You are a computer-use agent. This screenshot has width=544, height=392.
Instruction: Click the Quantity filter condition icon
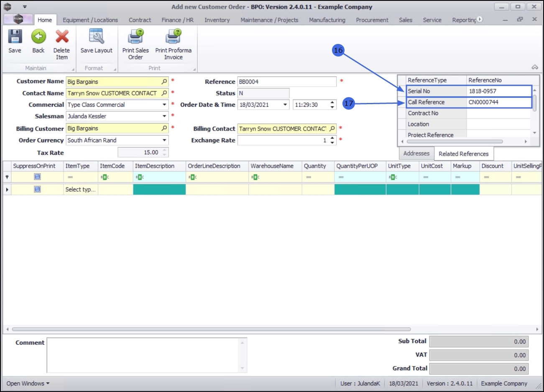(x=309, y=177)
